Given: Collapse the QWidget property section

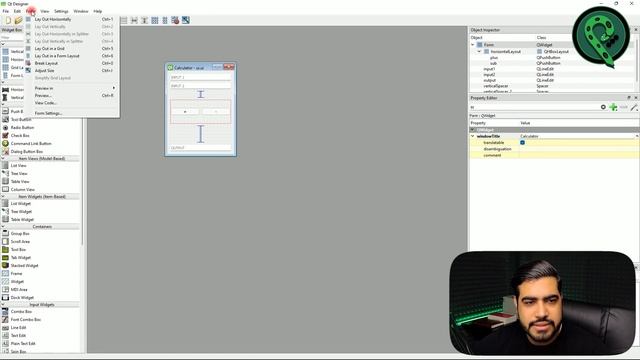Looking at the screenshot, I should [x=473, y=130].
